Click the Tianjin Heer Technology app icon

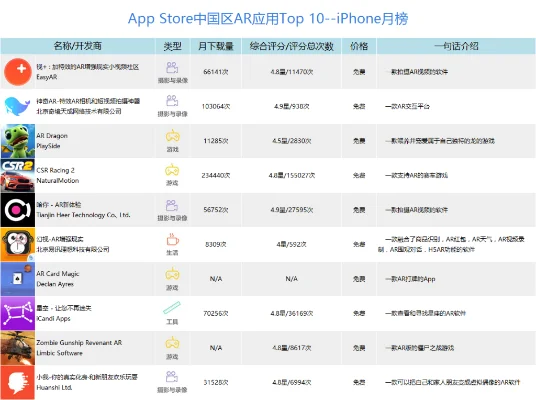tap(17, 210)
